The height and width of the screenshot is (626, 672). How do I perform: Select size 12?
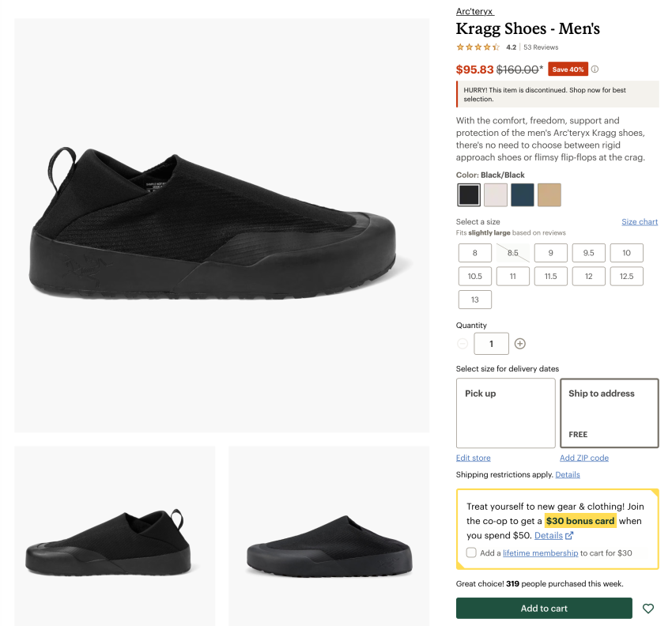pos(589,277)
